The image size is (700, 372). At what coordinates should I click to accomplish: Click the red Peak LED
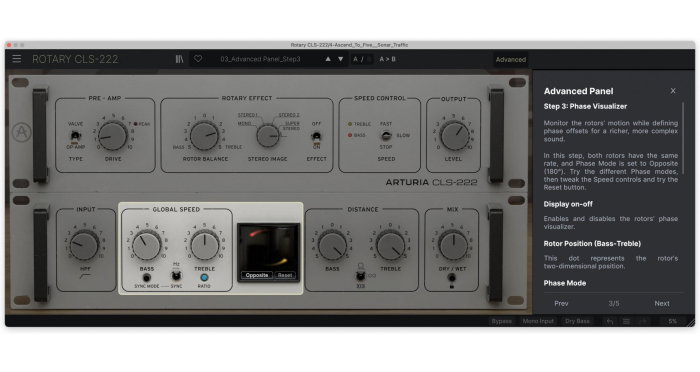coord(135,124)
